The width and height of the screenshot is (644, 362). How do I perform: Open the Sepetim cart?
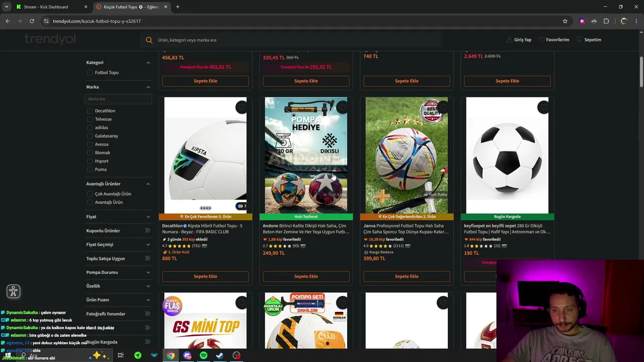click(589, 40)
